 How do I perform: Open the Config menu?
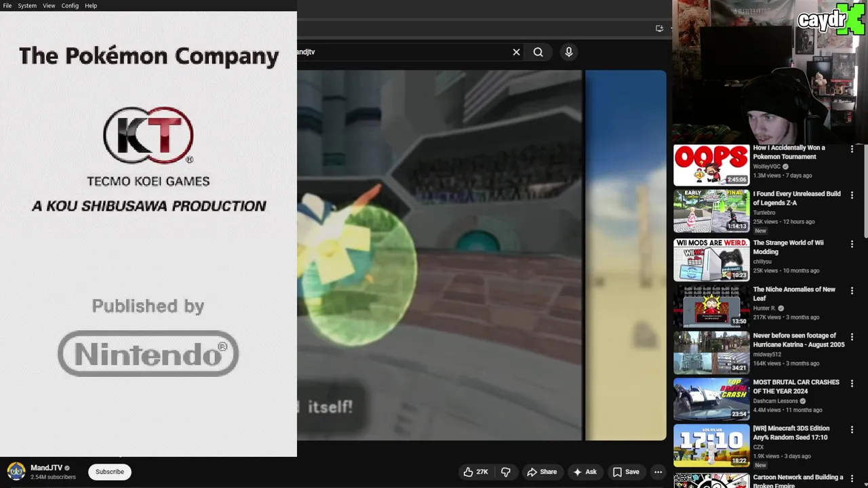[70, 5]
